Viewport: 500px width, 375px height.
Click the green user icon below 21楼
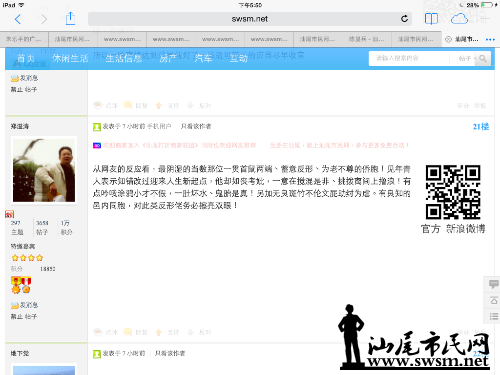[97, 354]
